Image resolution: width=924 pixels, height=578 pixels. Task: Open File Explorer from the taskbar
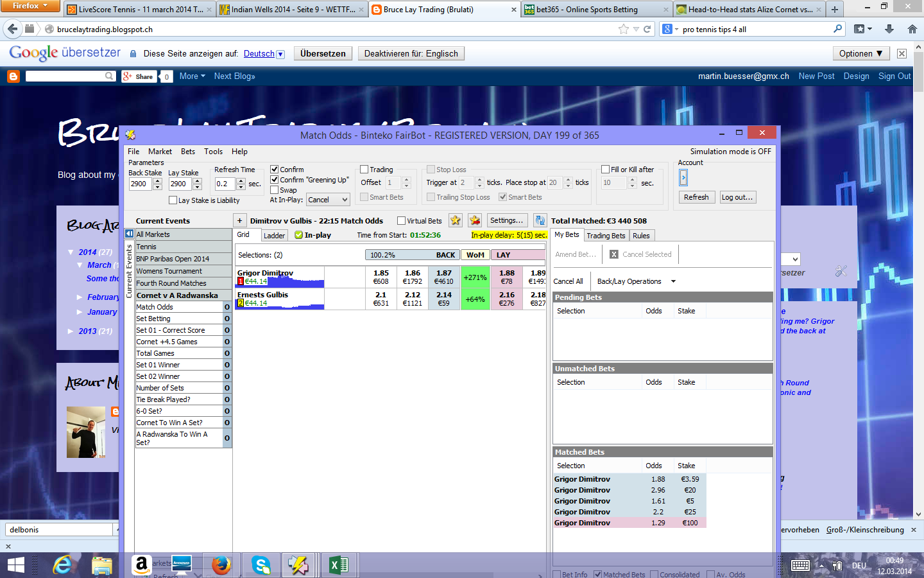click(x=102, y=565)
